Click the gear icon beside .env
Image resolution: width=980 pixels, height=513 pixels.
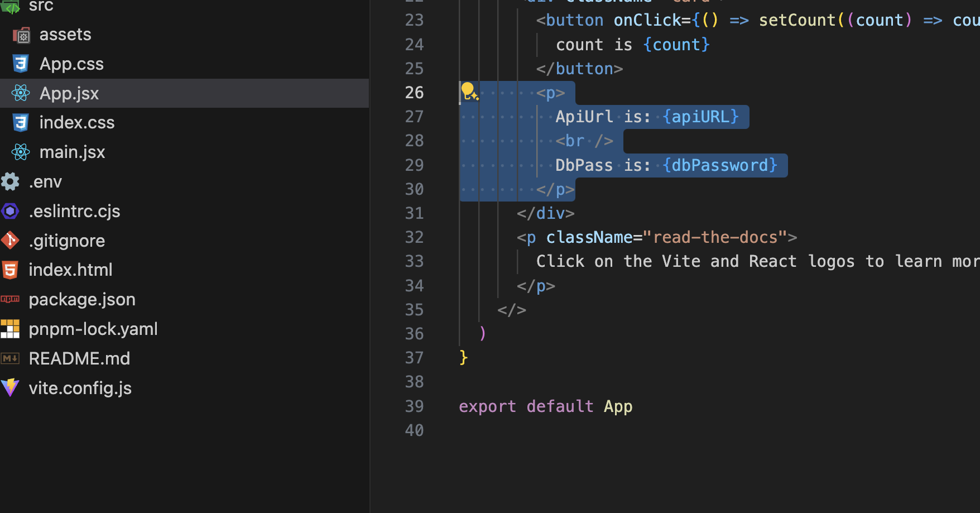pos(10,181)
